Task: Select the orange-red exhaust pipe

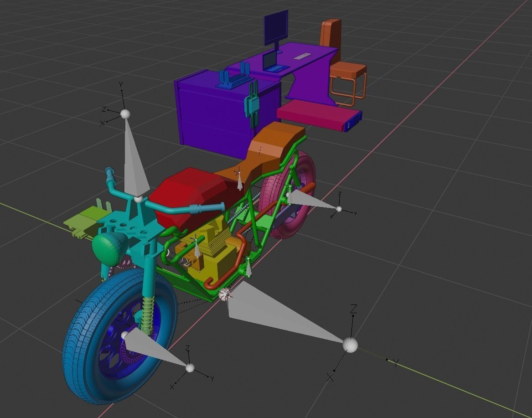Action: pos(243,243)
